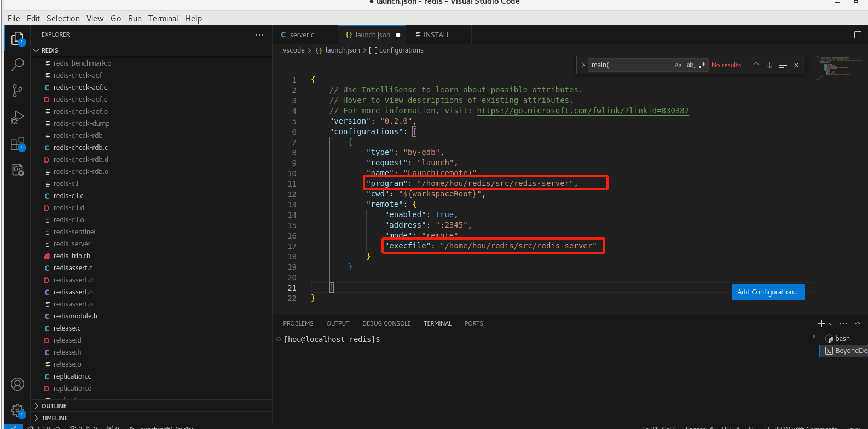Screen dimensions: 868x429
Task: Open redis-server file in the explorer
Action: [x=72, y=244]
